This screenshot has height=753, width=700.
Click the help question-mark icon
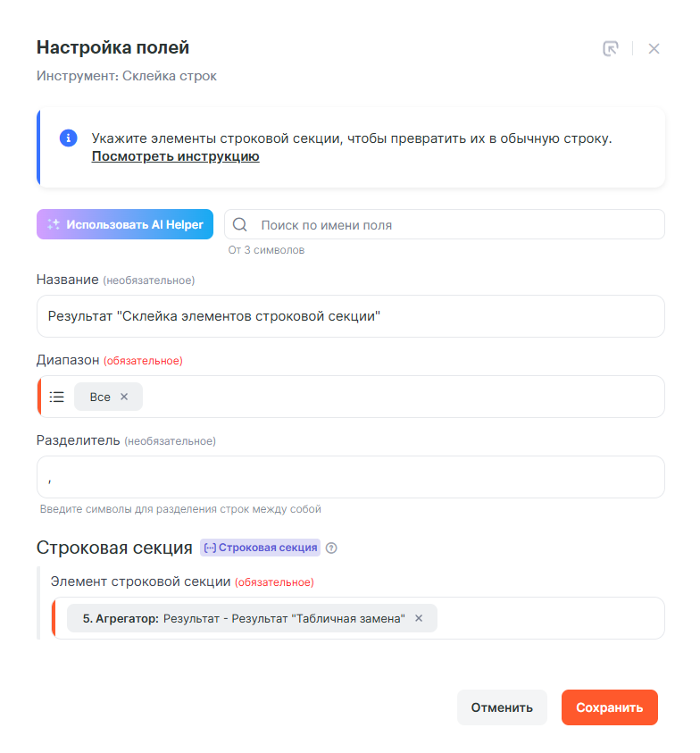click(331, 548)
